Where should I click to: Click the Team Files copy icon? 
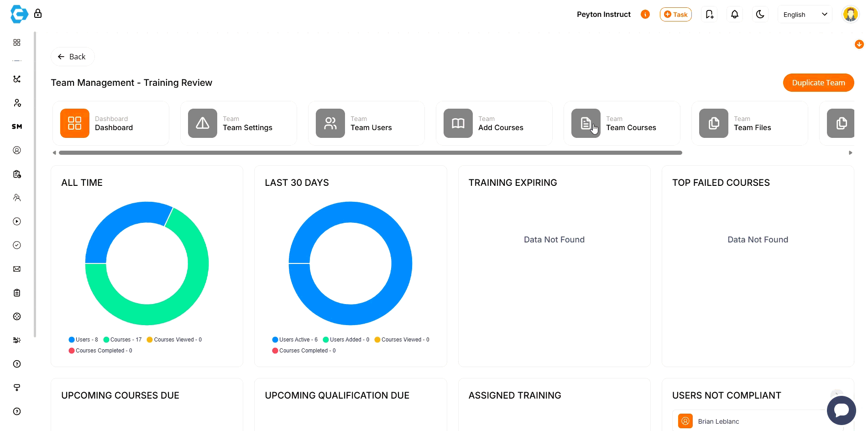click(x=713, y=123)
